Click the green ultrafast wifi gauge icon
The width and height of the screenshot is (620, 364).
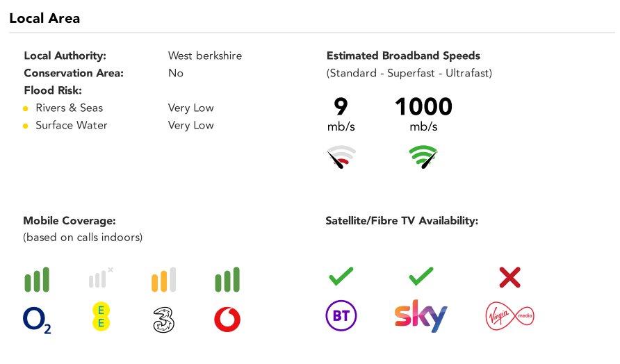423,157
